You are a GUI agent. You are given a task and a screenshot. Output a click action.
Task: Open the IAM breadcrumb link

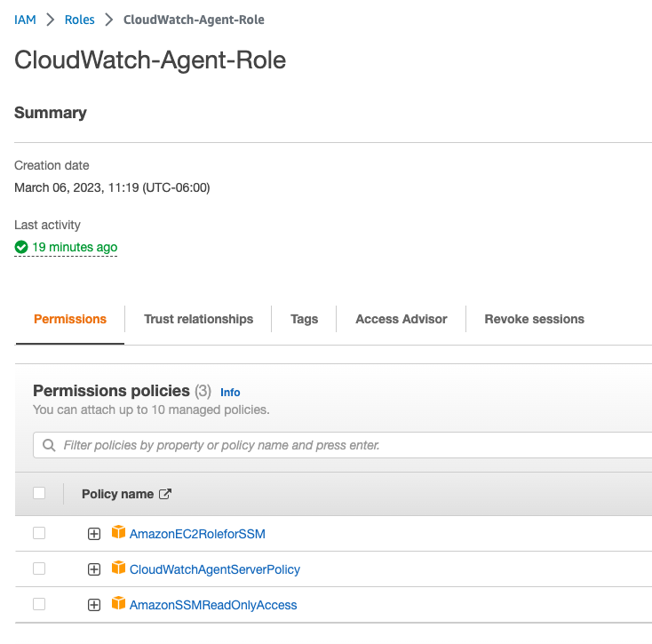pyautogui.click(x=25, y=20)
